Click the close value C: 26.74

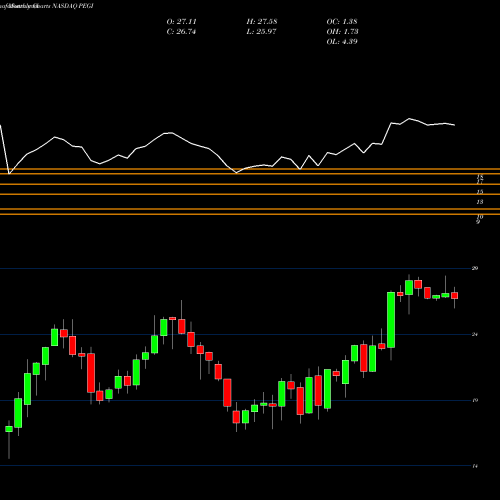pyautogui.click(x=181, y=31)
